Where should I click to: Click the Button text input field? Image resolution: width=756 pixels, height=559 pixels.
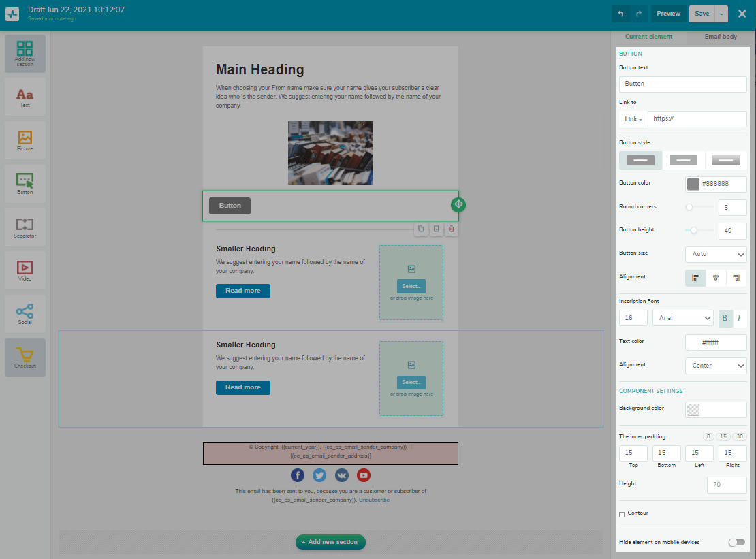(682, 84)
